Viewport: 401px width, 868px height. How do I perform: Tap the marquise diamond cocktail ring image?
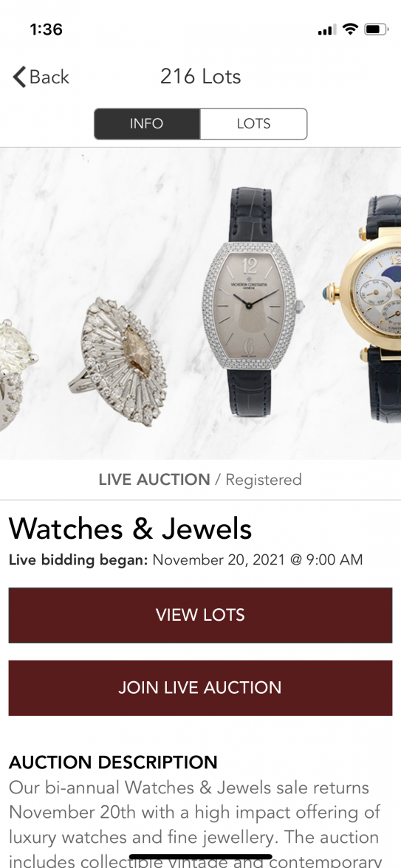tap(117, 361)
